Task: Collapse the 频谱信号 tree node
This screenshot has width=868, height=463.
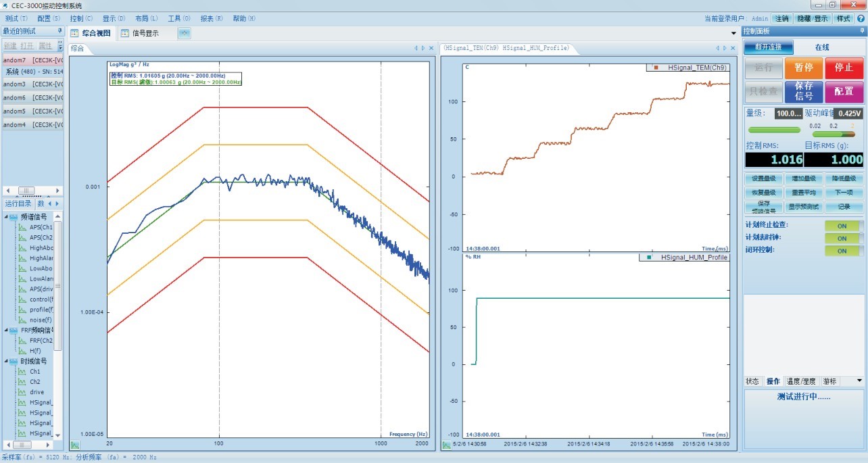Action: pyautogui.click(x=6, y=217)
